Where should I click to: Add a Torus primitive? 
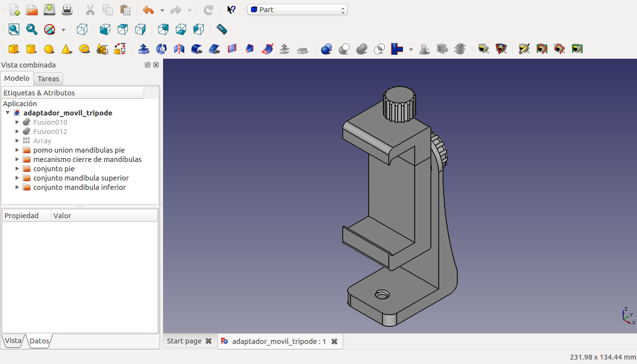(84, 49)
